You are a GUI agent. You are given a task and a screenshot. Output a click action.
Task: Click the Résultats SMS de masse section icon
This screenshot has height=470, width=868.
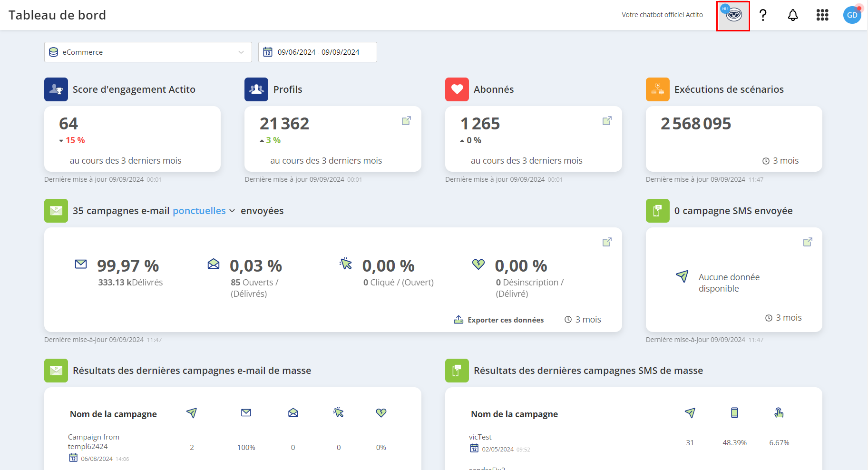pos(457,371)
